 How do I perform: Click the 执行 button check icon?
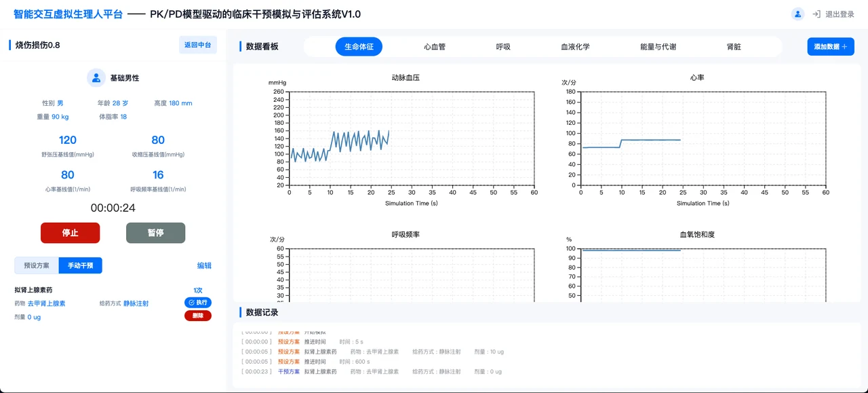(x=191, y=303)
